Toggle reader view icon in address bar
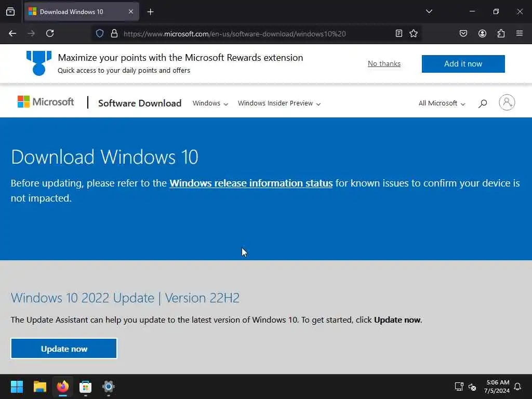The width and height of the screenshot is (532, 399). coord(398,33)
